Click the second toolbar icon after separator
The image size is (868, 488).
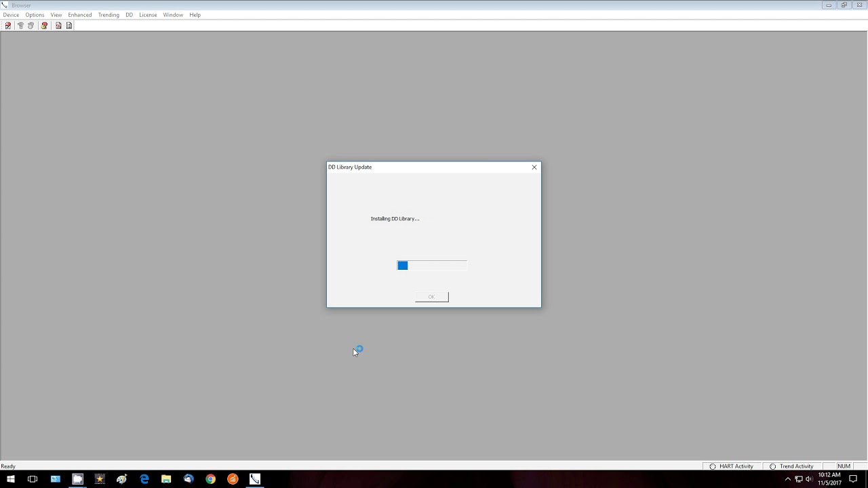click(20, 26)
